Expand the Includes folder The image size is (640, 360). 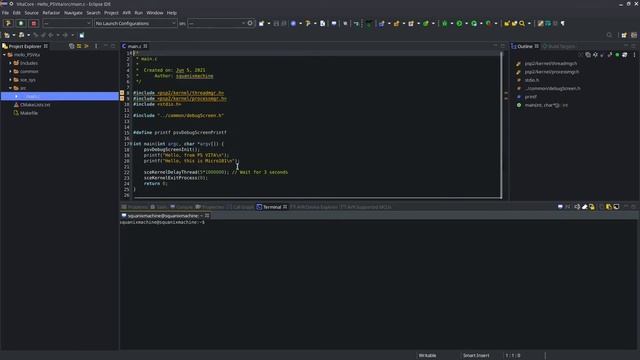[x=10, y=63]
